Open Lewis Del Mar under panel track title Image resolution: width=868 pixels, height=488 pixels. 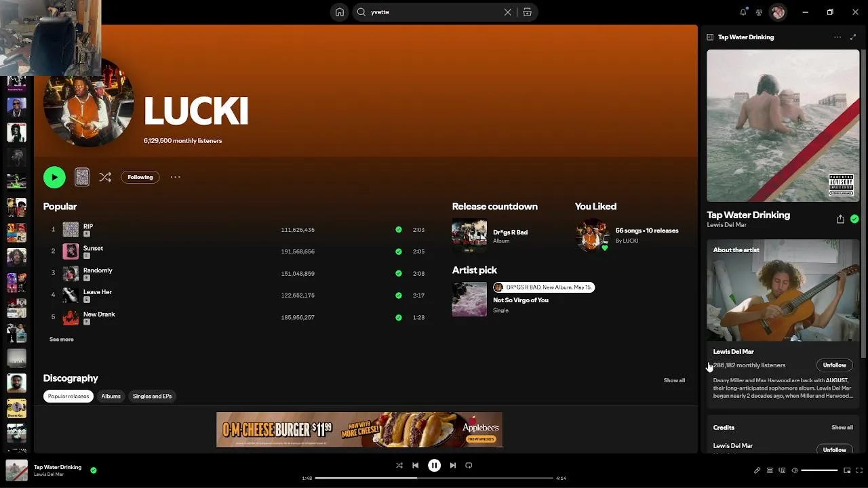pyautogui.click(x=726, y=225)
